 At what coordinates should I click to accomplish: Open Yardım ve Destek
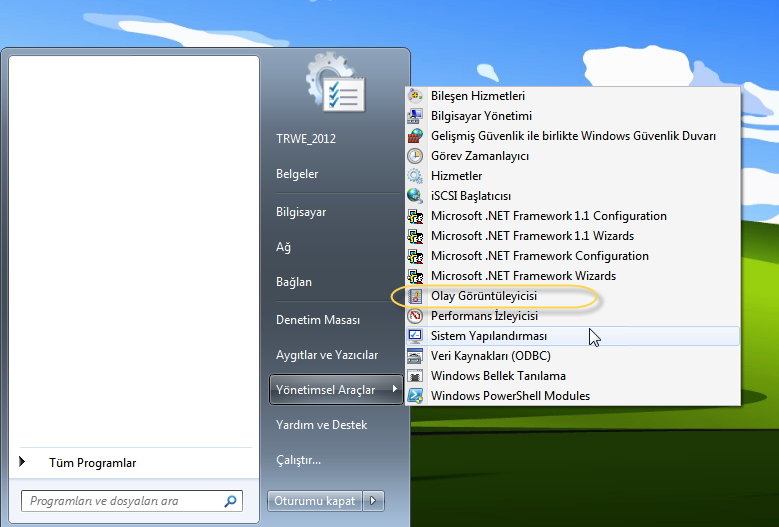pos(321,425)
